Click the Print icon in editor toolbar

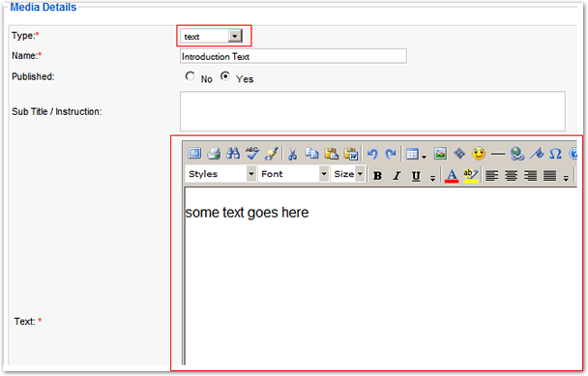coord(214,154)
